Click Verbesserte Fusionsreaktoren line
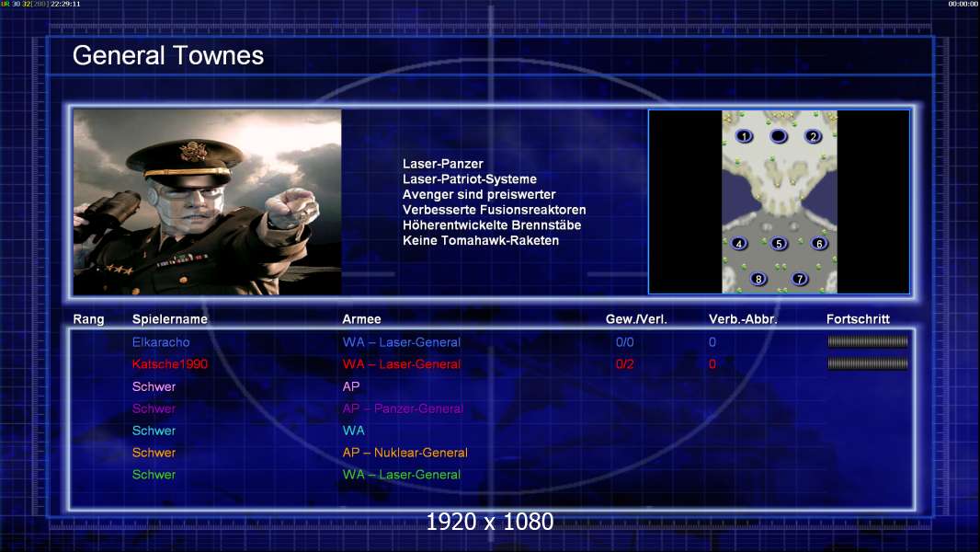Image resolution: width=980 pixels, height=552 pixels. [495, 210]
